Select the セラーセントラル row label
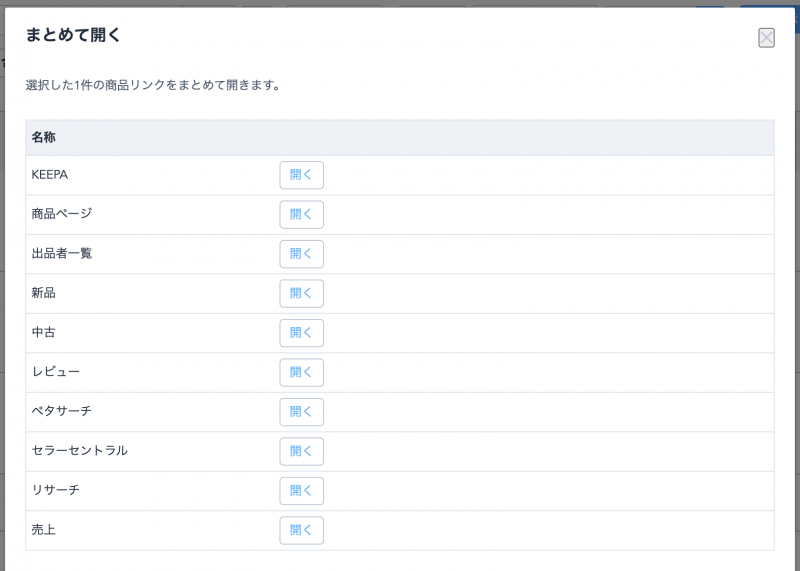 (80, 451)
